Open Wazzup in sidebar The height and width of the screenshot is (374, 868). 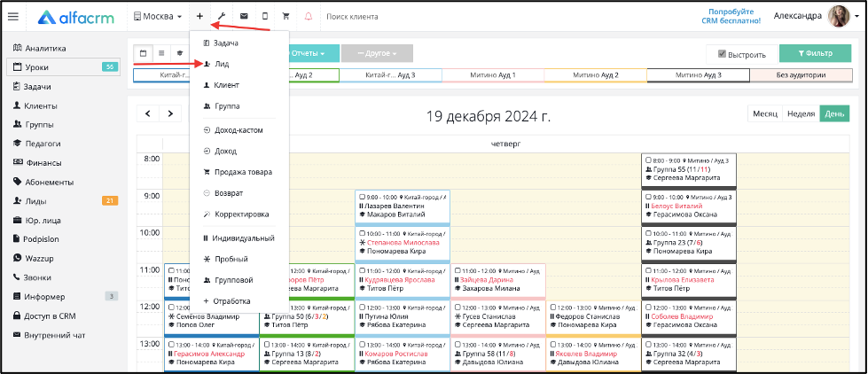(x=33, y=258)
